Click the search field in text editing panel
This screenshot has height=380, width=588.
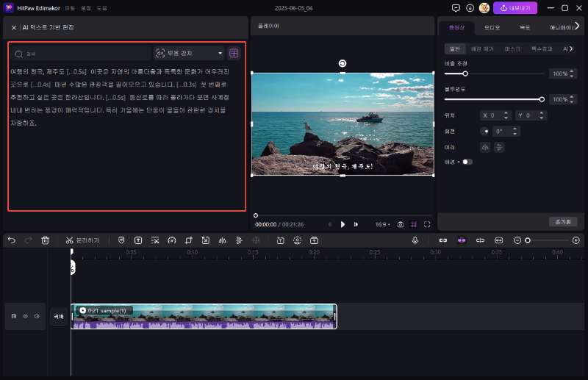pos(81,54)
